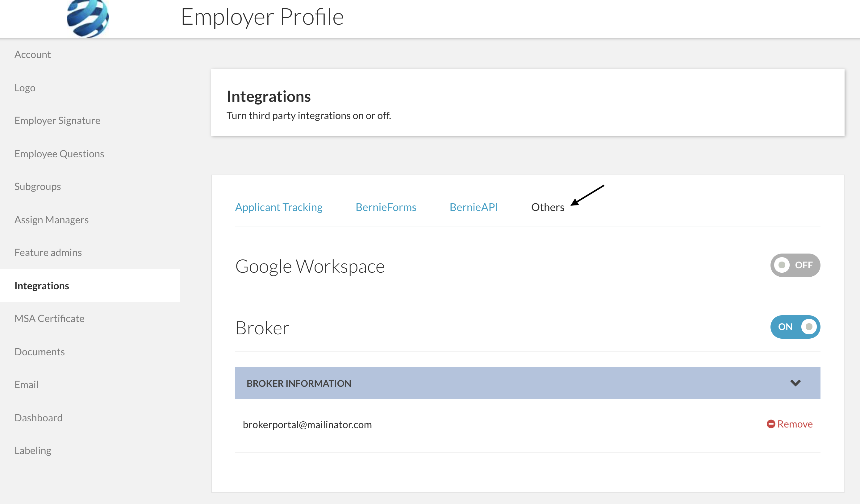
Task: Click the globe logo in the header
Action: coord(88,19)
